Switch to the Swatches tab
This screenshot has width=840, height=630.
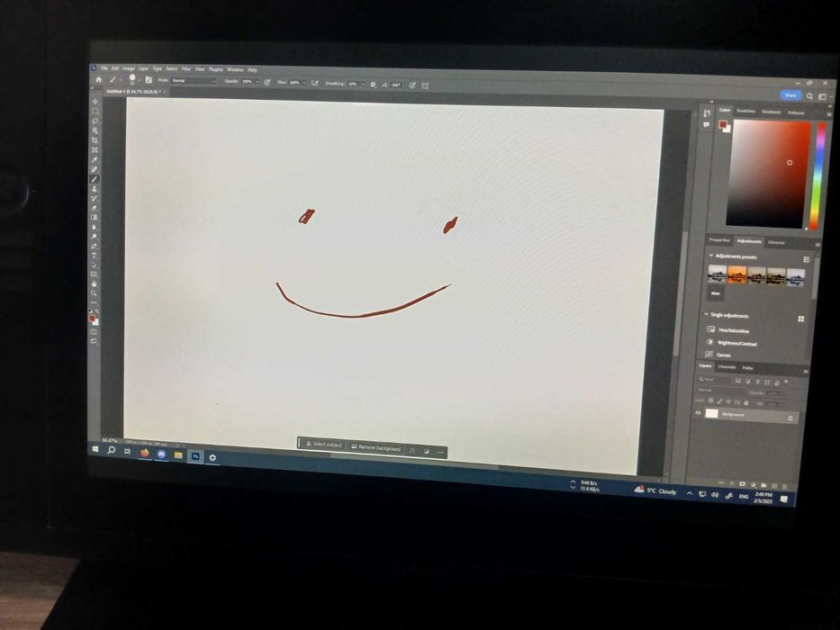coord(745,111)
